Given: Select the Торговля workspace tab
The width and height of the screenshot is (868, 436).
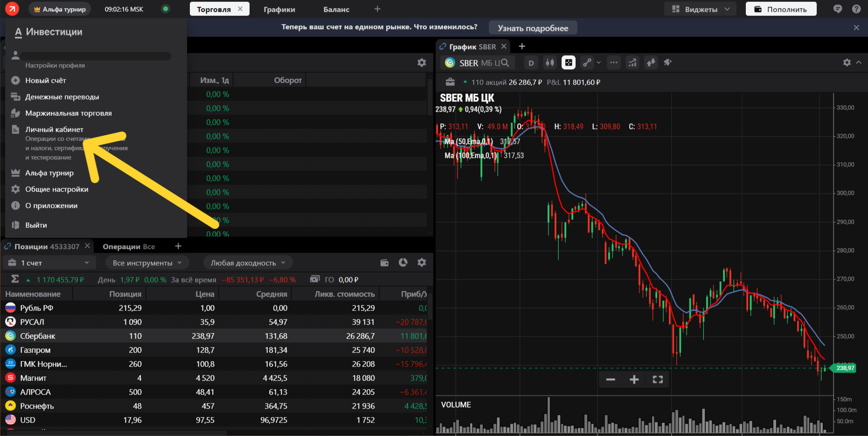Looking at the screenshot, I should tap(214, 9).
